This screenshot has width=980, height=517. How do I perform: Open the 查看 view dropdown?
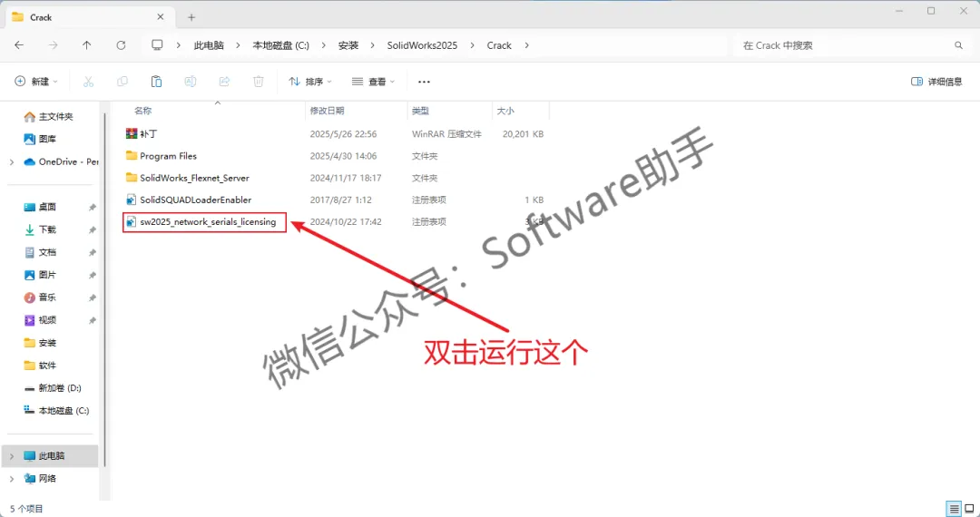tap(373, 82)
